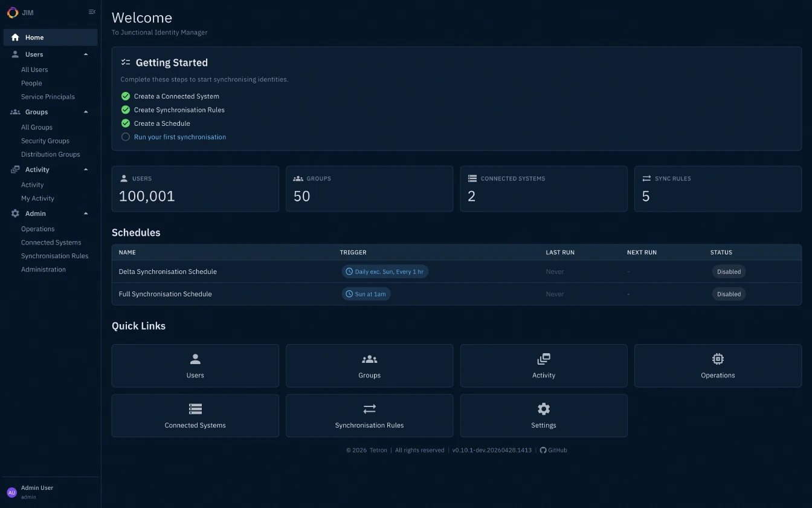812x508 pixels.
Task: Toggle the Disabled status on Delta Synchronisation Schedule
Action: point(729,272)
